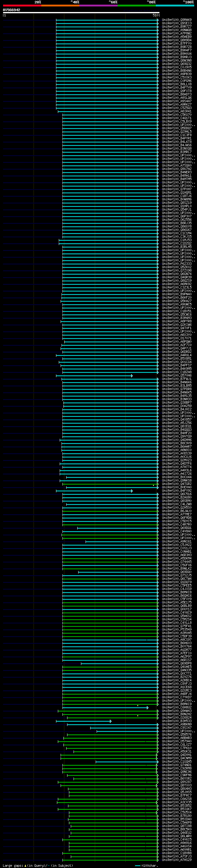Image resolution: width=197 pixels, height=868 pixels.
Task: Select hit label UniRef100_Q570H6
Action: pyautogui.click(x=176, y=375)
